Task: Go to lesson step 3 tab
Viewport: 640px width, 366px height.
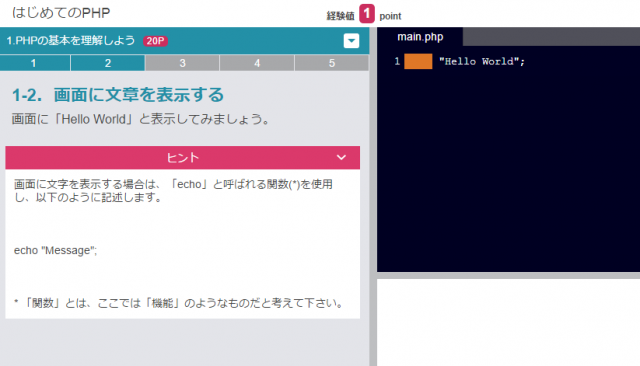Action: pyautogui.click(x=182, y=63)
